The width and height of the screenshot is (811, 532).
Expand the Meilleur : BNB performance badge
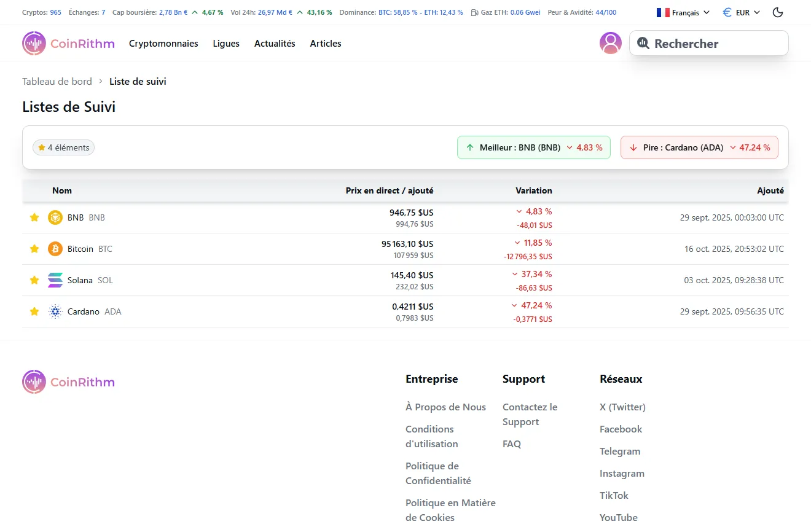coord(533,147)
